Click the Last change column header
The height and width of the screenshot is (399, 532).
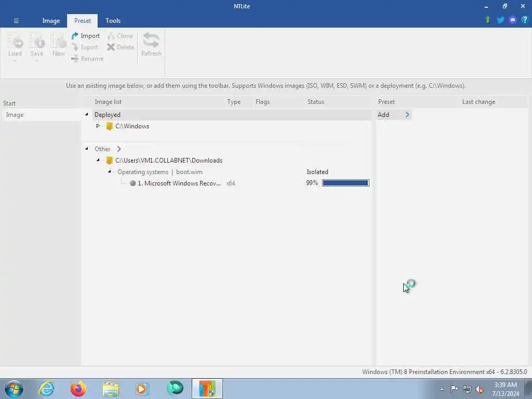pyautogui.click(x=478, y=102)
